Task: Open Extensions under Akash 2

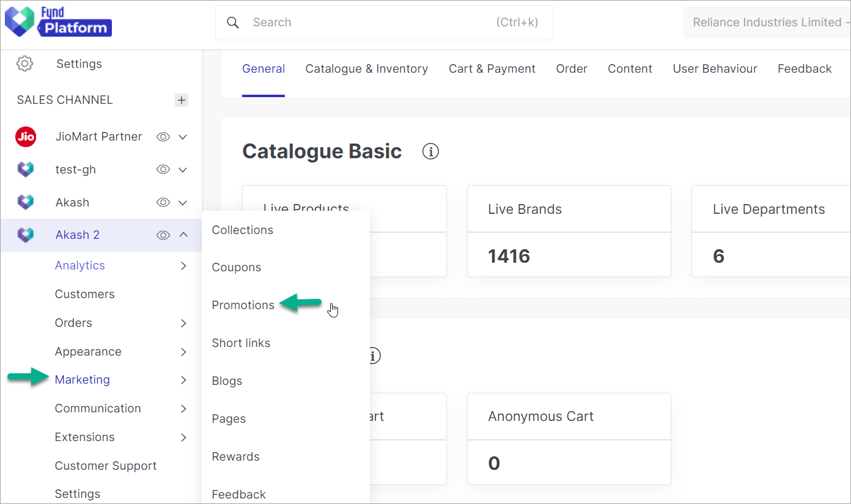Action: click(x=85, y=437)
